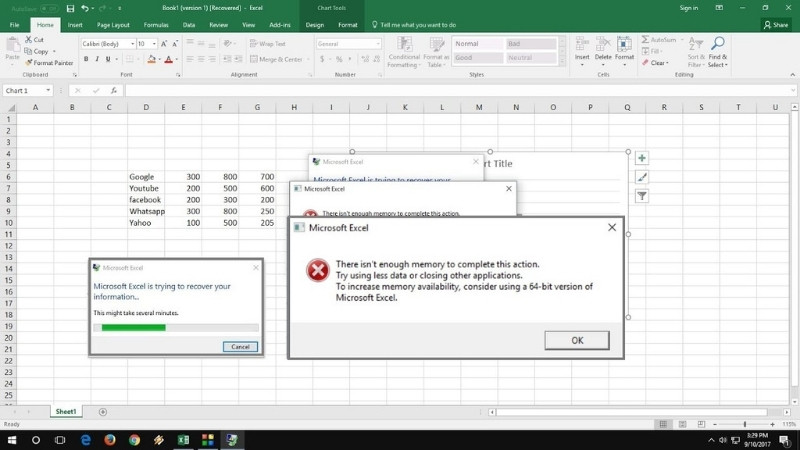Switch to the Insert ribbon tab

pyautogui.click(x=75, y=24)
